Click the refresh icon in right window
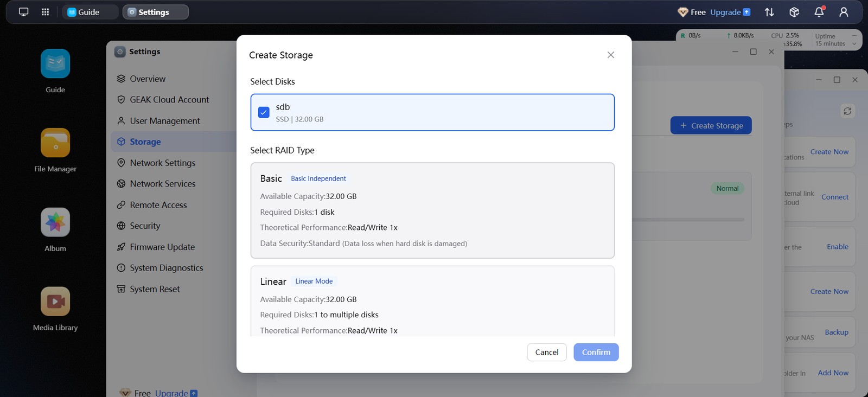The width and height of the screenshot is (868, 397). pyautogui.click(x=847, y=111)
